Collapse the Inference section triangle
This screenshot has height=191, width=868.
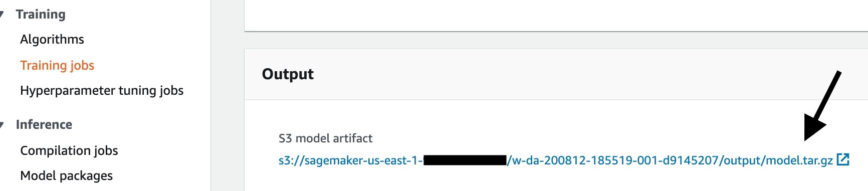click(x=2, y=125)
